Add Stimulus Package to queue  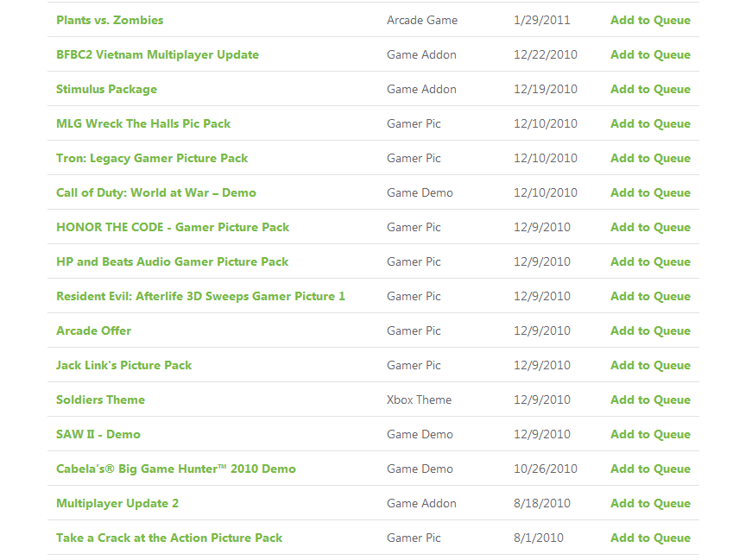[x=650, y=89]
